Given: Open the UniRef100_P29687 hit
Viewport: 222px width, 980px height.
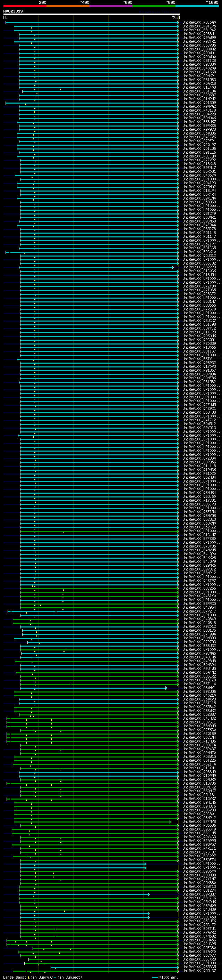Looking at the screenshot, I should click(x=199, y=95).
